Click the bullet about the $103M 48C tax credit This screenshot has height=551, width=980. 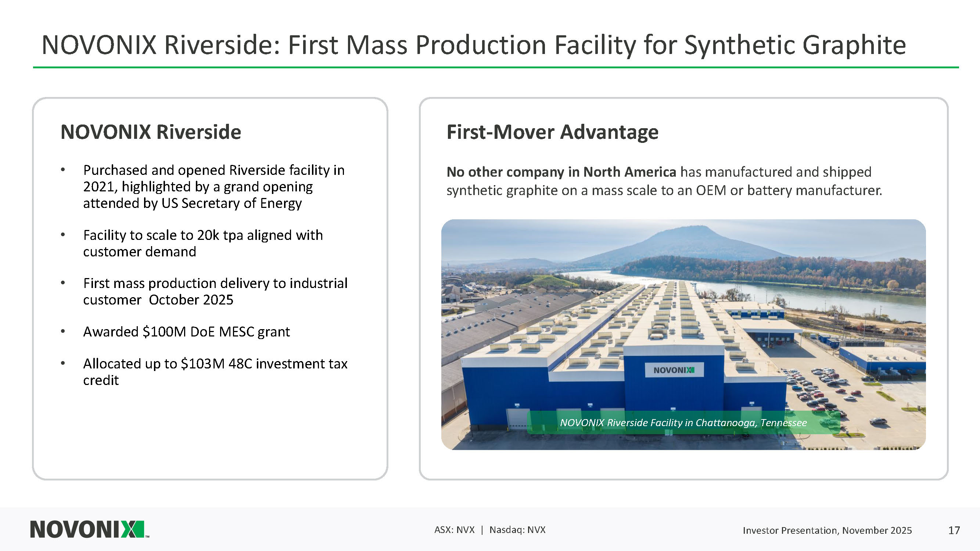pyautogui.click(x=215, y=371)
